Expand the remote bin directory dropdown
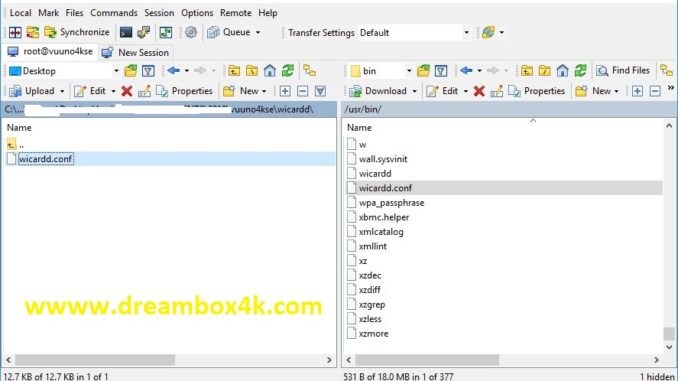 (409, 70)
